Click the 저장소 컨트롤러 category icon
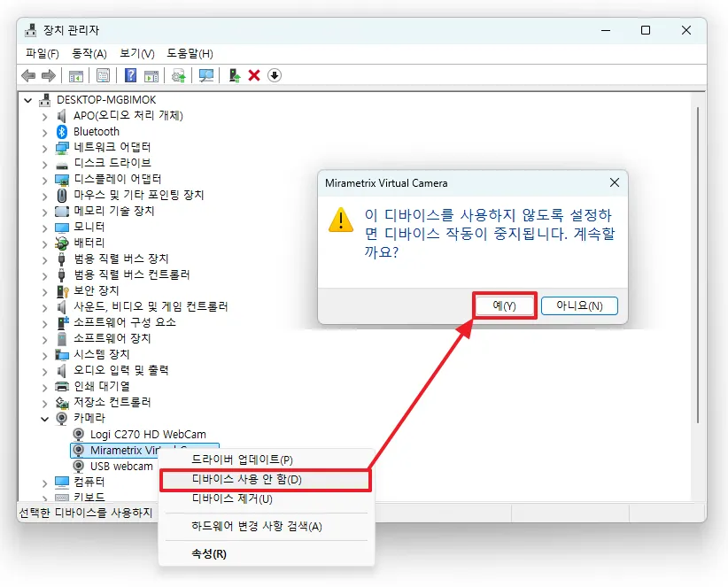 pyautogui.click(x=62, y=402)
